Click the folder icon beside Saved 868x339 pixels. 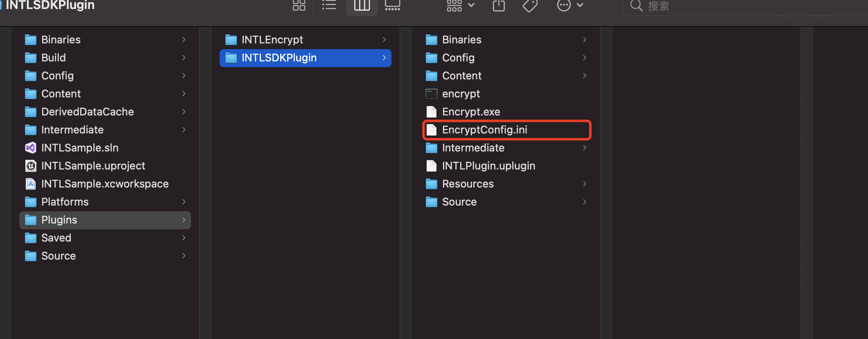[31, 238]
